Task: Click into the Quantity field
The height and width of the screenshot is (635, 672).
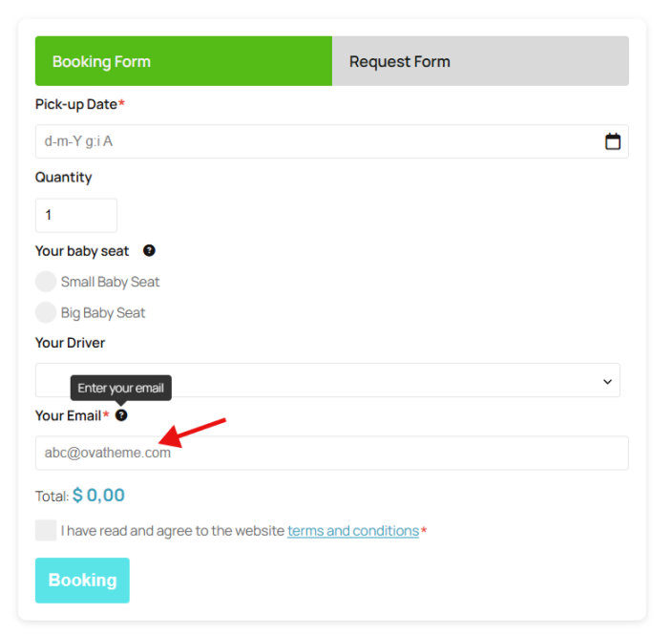Action: click(x=76, y=216)
